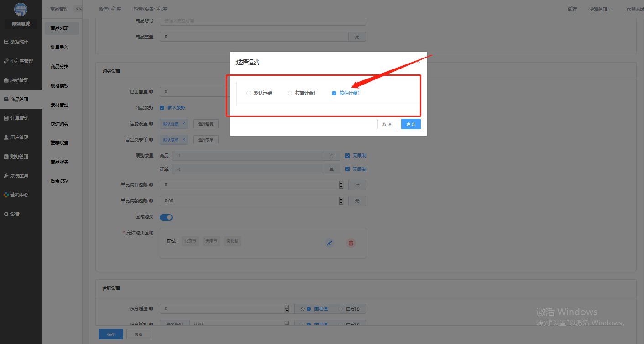Viewport: 644px width, 344px height.
Task: Click the 缓存 link in top bar
Action: coord(572,9)
